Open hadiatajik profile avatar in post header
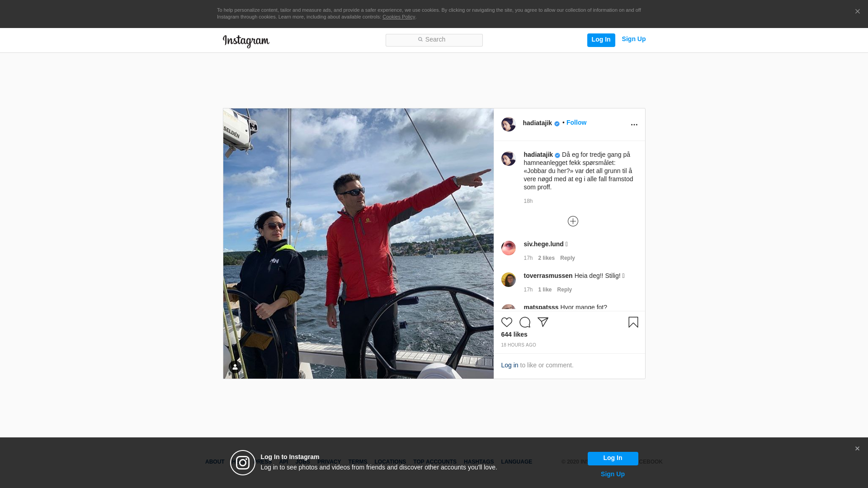The image size is (868, 488). point(508,124)
